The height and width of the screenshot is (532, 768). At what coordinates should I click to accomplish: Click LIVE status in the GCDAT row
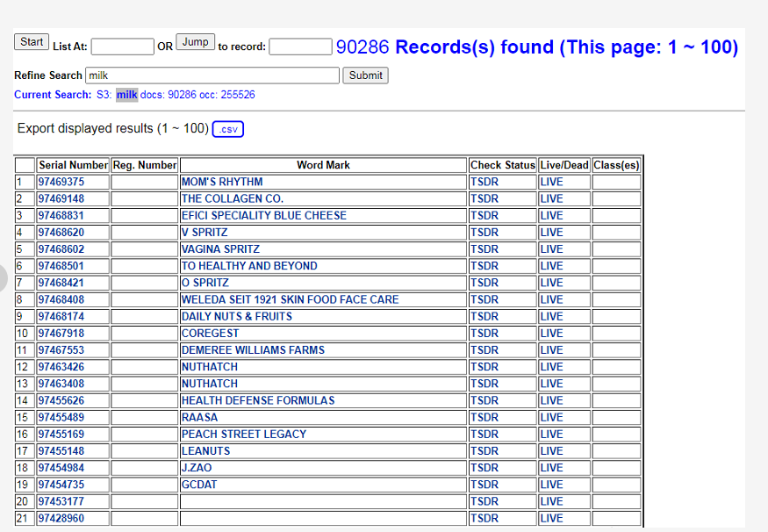click(x=551, y=485)
